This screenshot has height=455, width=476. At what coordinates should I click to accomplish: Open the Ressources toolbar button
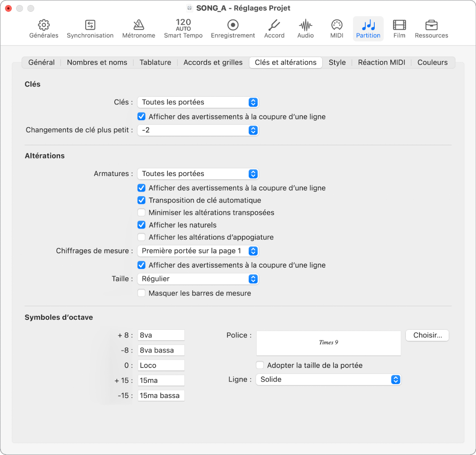[x=431, y=25]
